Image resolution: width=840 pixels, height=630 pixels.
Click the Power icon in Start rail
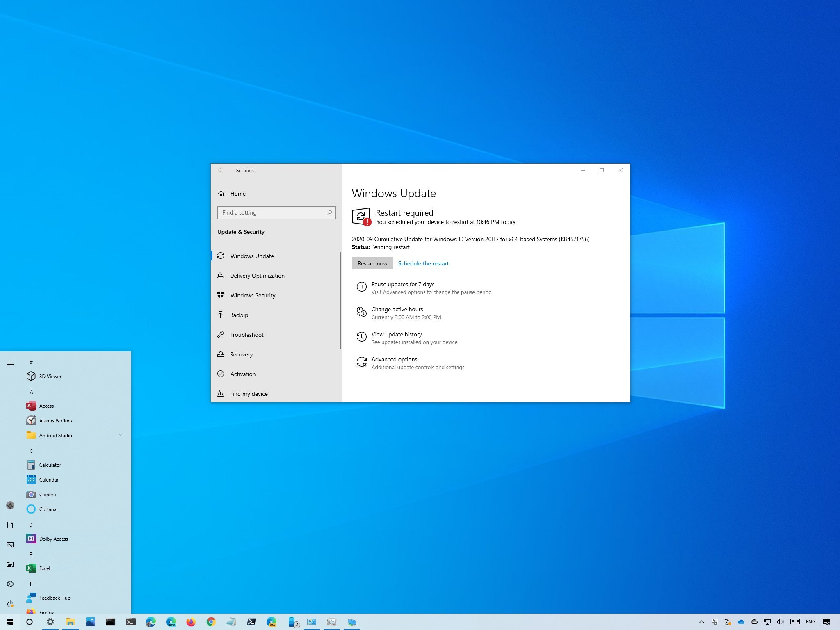tap(10, 604)
